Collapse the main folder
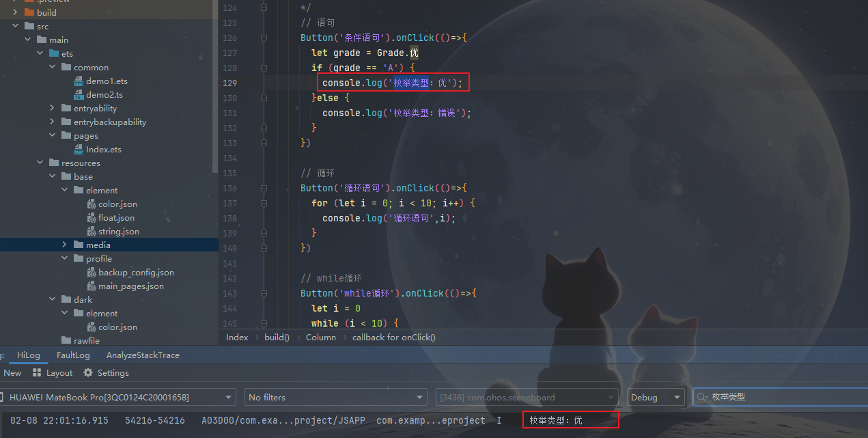The image size is (868, 438). (28, 40)
